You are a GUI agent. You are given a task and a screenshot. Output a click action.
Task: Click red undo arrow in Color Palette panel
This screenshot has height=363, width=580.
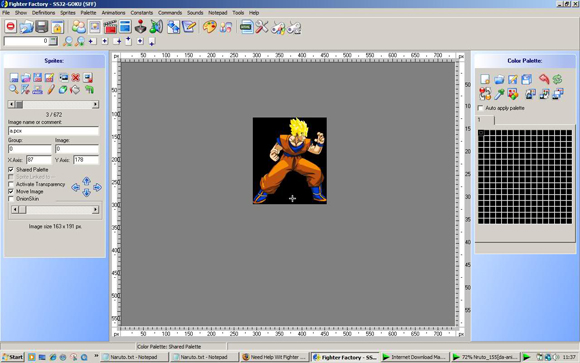(x=544, y=79)
